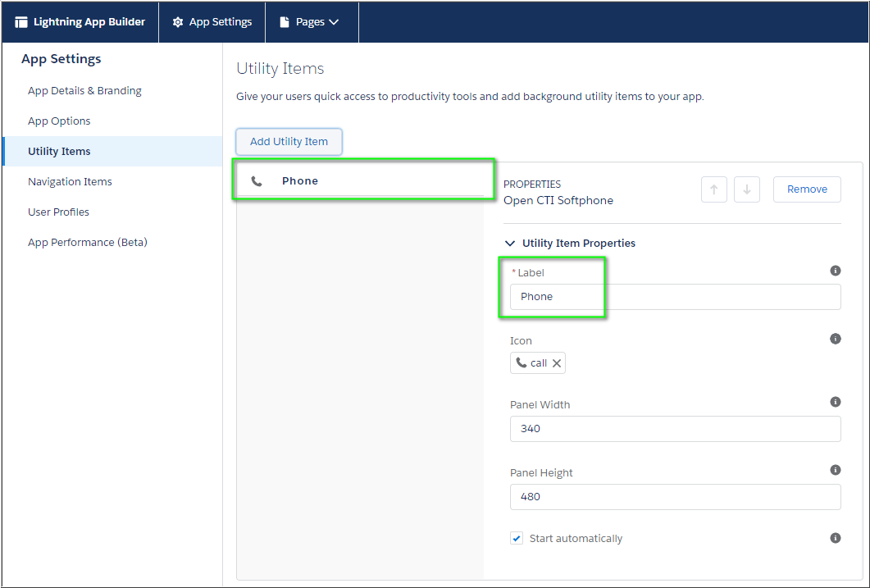Open the User Profiles settings
Screen dimensions: 870x588
pos(58,212)
